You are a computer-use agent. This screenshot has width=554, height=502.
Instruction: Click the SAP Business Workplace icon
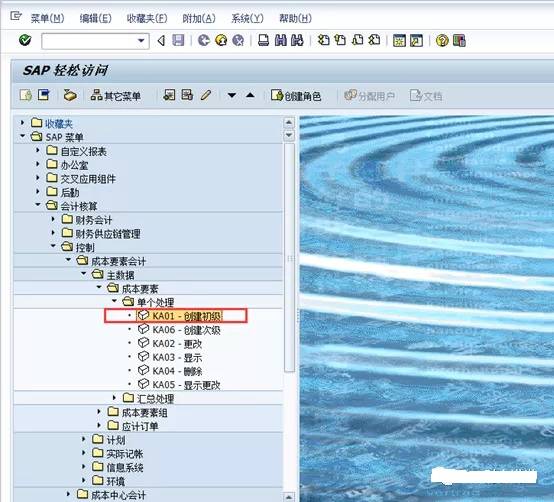70,95
